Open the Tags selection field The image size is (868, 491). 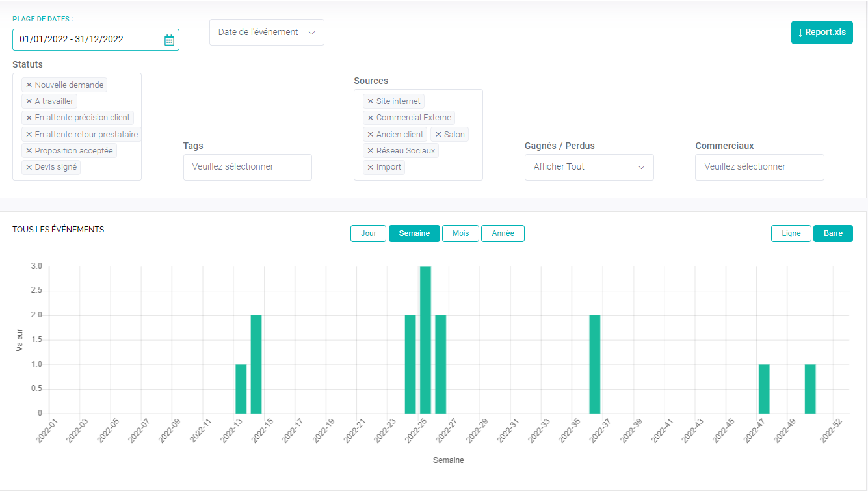click(248, 167)
